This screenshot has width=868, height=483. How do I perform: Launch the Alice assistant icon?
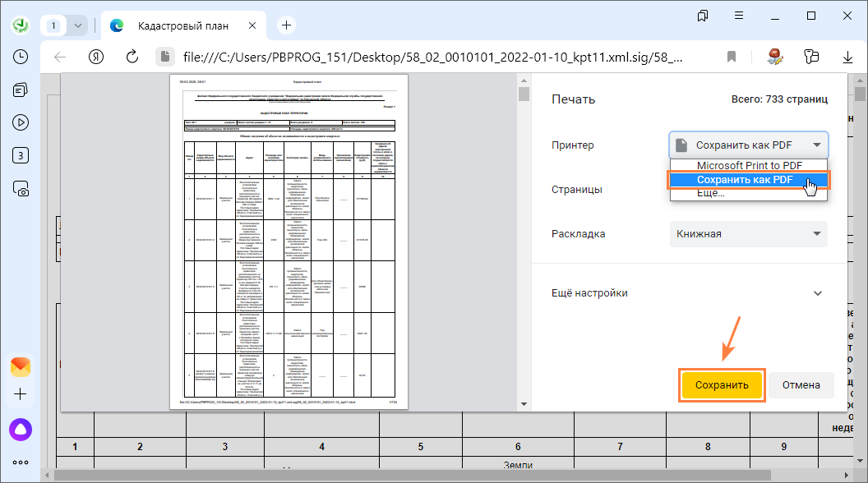[21, 428]
